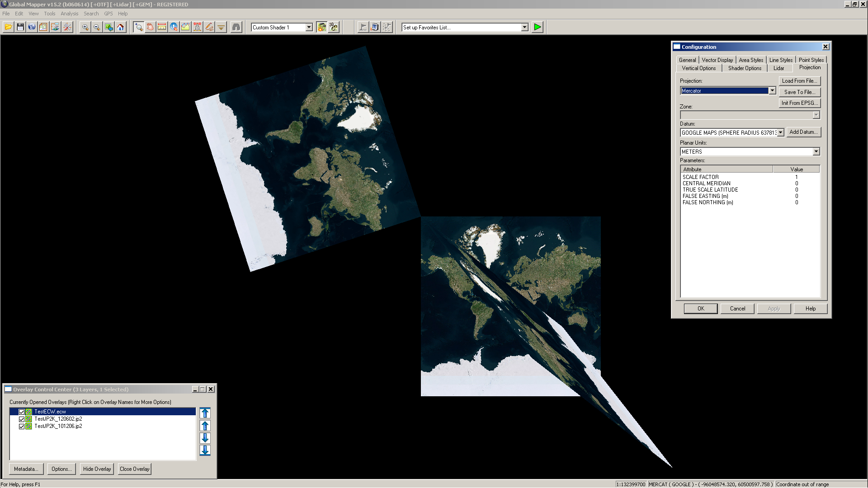
Task: Click the Init From EPSG button
Action: [x=799, y=103]
